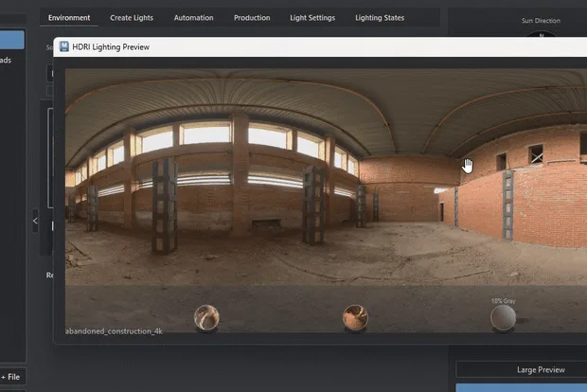This screenshot has height=392, width=587.
Task: Select the Production tab
Action: (x=252, y=18)
